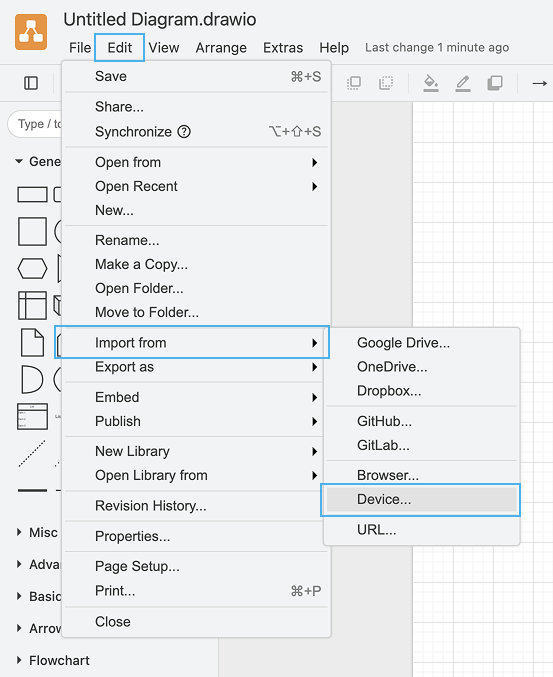Screen dimensions: 553x677
Task: Open the Embed submenu
Action: tap(196, 397)
